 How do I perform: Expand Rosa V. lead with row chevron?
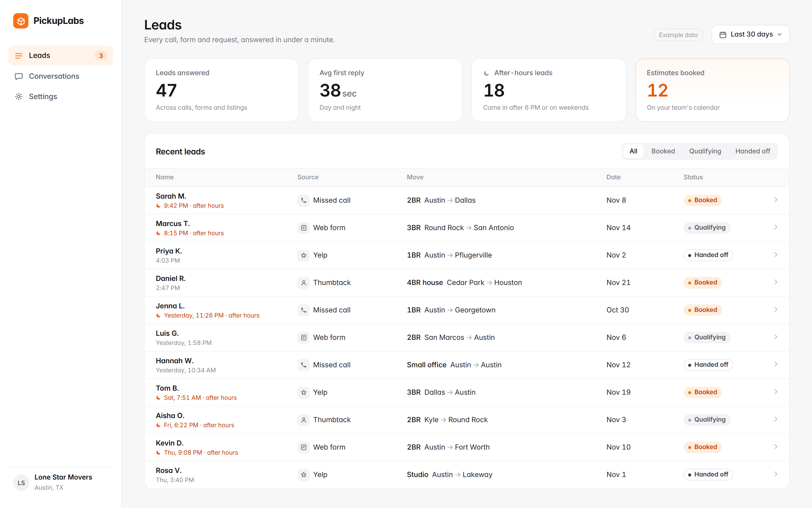pos(776,474)
